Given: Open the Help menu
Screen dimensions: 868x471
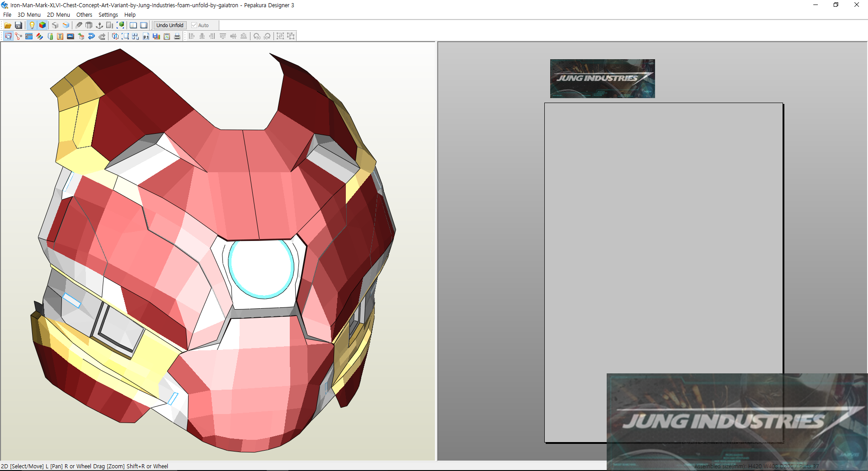Looking at the screenshot, I should pyautogui.click(x=130, y=15).
